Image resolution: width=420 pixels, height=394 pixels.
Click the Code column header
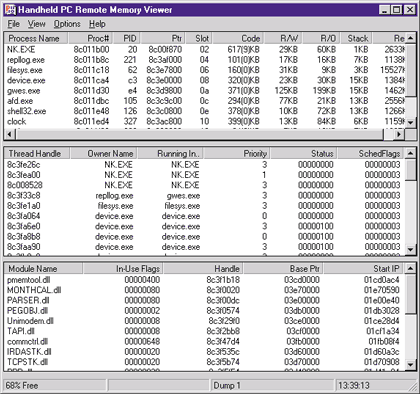pyautogui.click(x=238, y=38)
